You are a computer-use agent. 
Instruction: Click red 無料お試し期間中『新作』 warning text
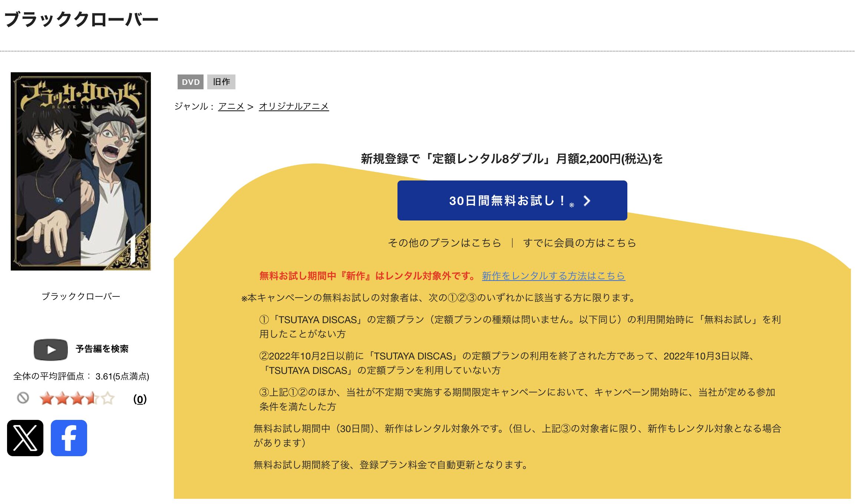367,276
